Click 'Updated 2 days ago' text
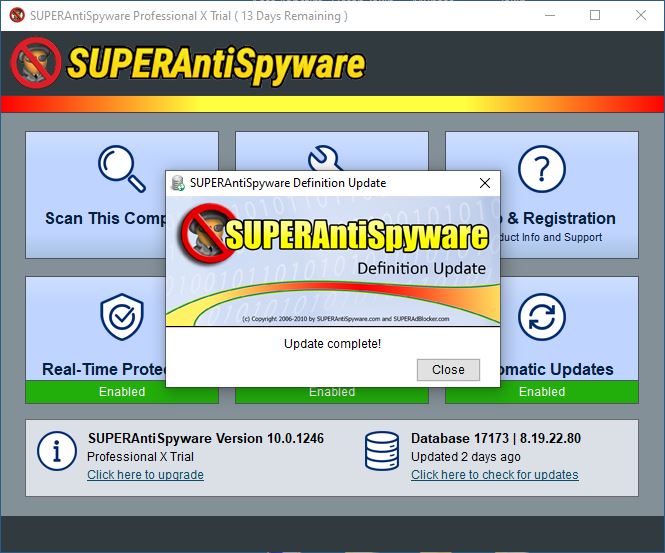 (x=466, y=457)
